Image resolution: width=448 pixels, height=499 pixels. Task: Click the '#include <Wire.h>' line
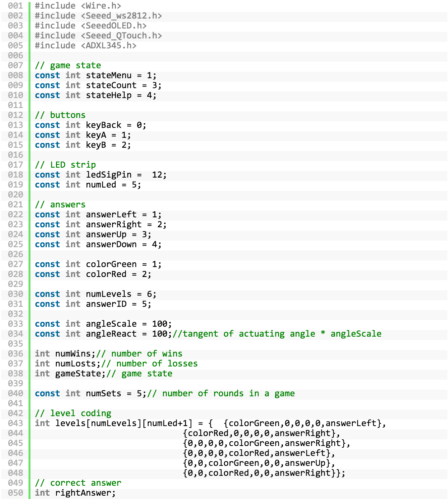point(78,6)
